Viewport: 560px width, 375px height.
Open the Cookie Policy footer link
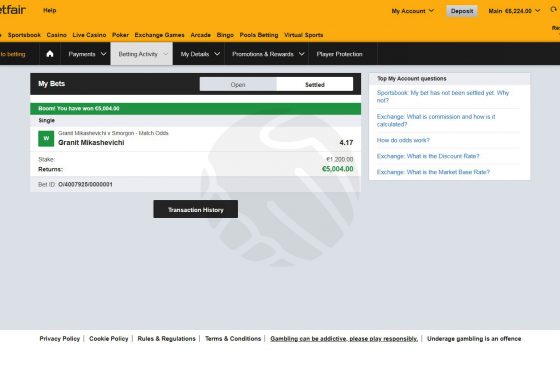109,339
